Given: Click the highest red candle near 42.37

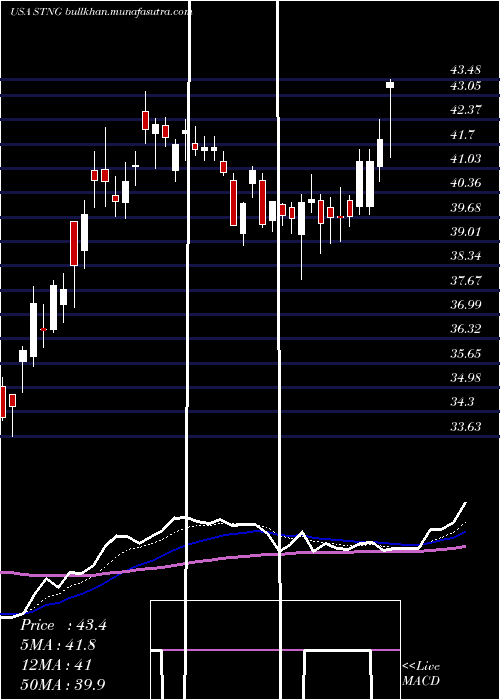Looking at the screenshot, I should [145, 117].
